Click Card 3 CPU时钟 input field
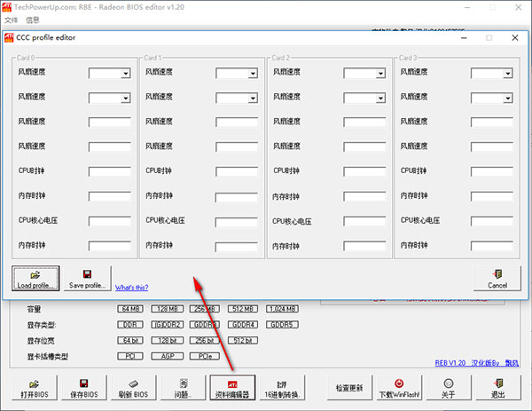The width and height of the screenshot is (532, 411). pos(492,171)
